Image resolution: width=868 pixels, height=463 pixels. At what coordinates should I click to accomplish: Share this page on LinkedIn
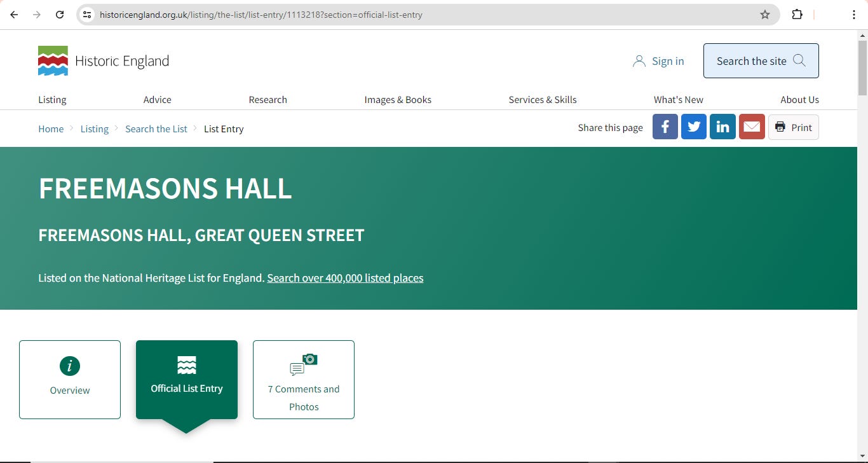[x=723, y=127]
